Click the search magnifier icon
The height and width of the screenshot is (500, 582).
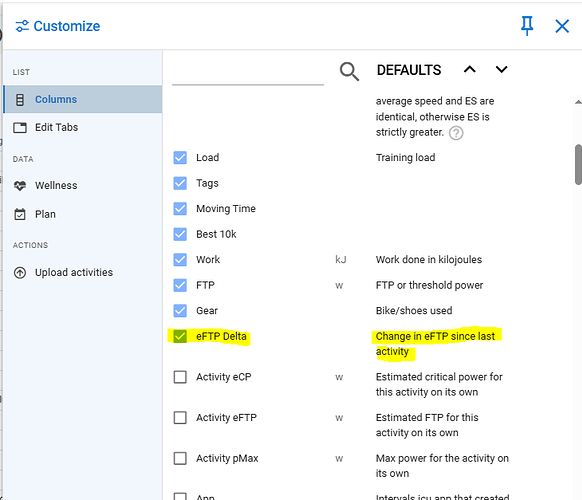(349, 71)
